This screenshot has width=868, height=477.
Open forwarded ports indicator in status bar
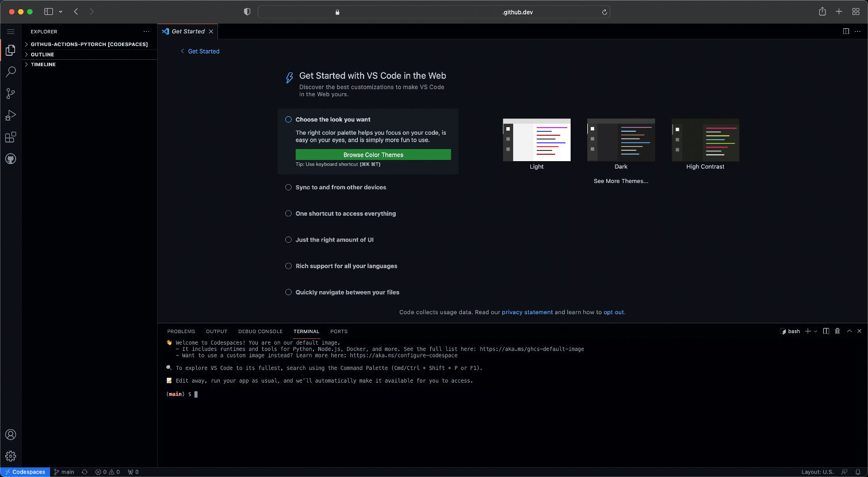pyautogui.click(x=133, y=472)
